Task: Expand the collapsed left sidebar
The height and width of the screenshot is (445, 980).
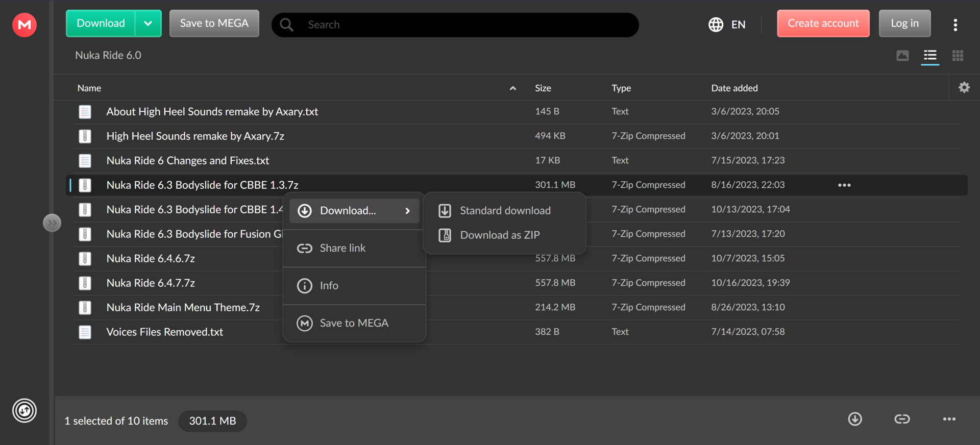Action: pyautogui.click(x=52, y=222)
